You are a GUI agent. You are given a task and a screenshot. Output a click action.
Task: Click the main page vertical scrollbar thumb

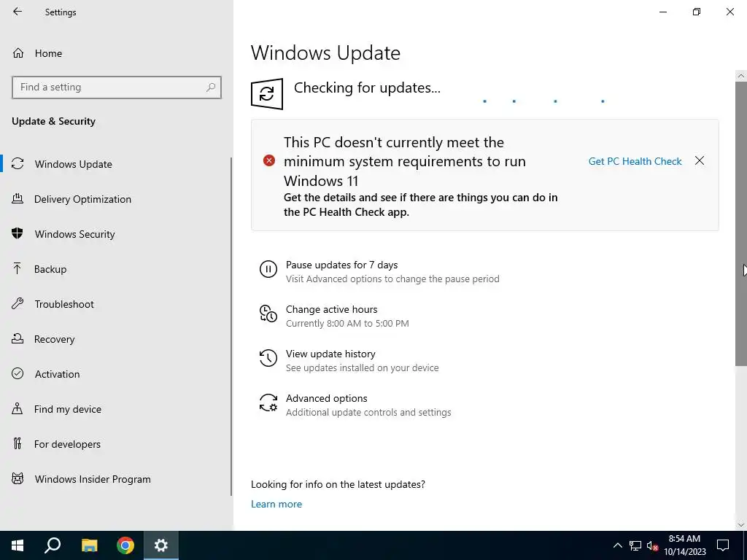click(x=741, y=224)
